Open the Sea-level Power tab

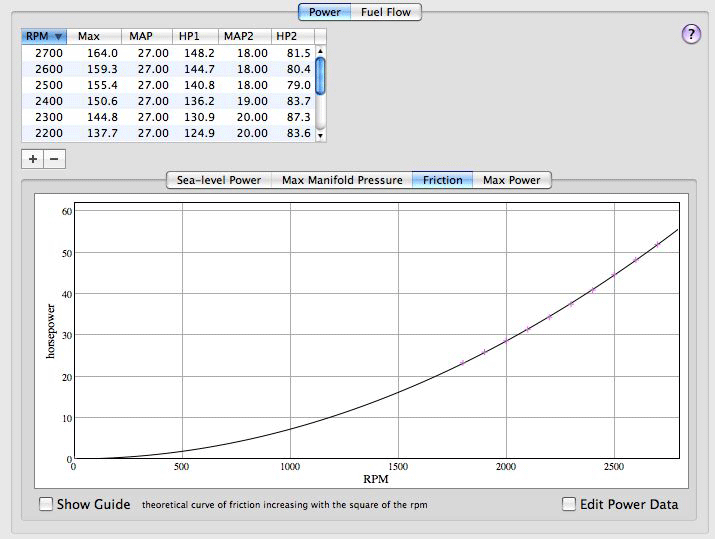219,180
